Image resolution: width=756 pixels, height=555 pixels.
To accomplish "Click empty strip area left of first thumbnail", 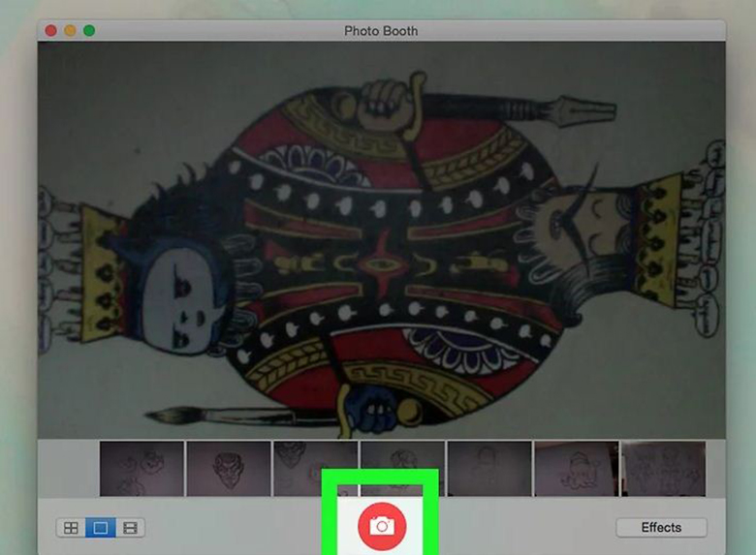I will [68, 469].
